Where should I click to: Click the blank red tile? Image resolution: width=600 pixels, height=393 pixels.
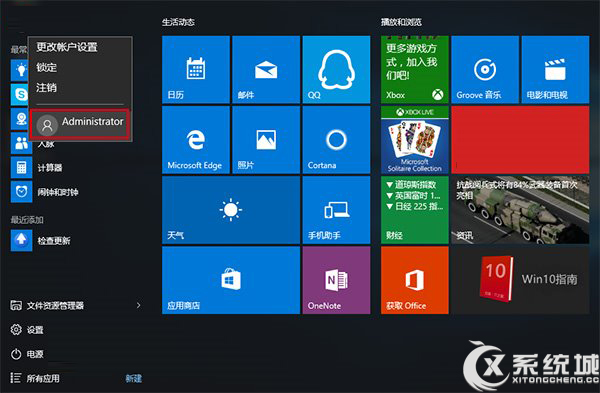pyautogui.click(x=520, y=140)
